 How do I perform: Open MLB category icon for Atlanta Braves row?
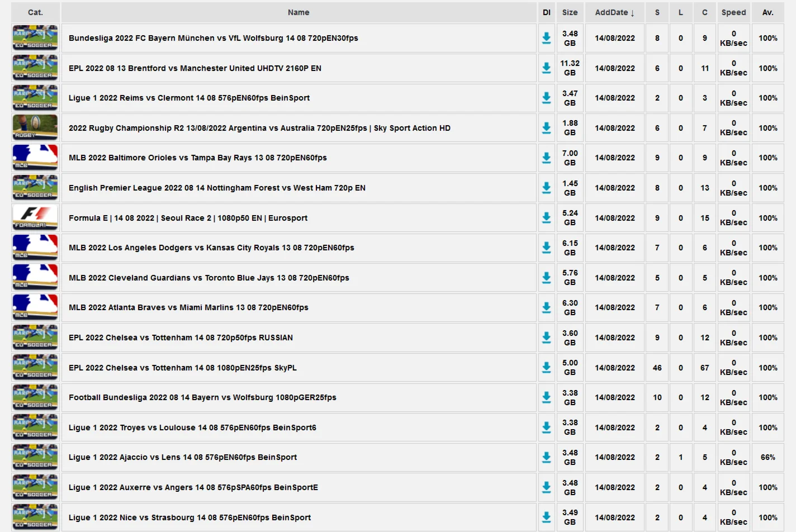coord(35,307)
